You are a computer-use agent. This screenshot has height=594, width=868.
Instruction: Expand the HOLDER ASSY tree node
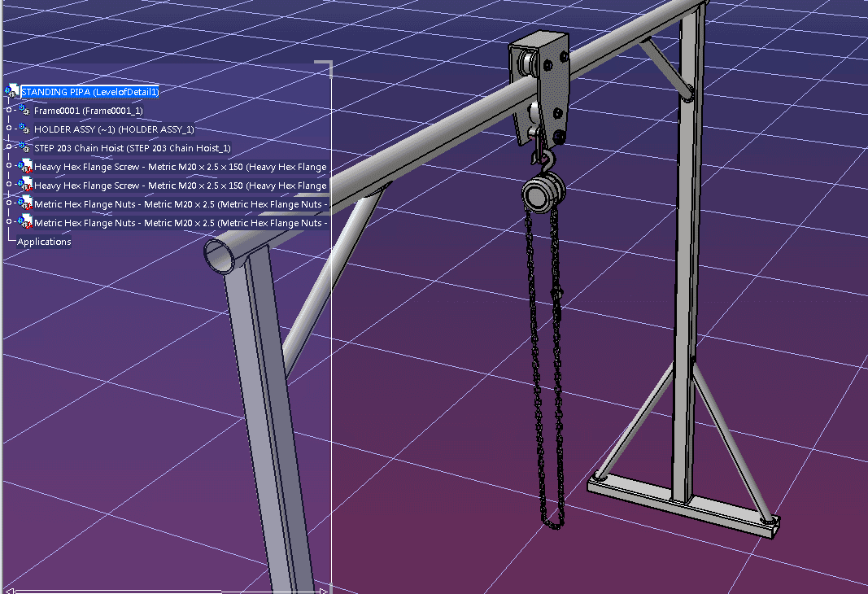click(9, 128)
